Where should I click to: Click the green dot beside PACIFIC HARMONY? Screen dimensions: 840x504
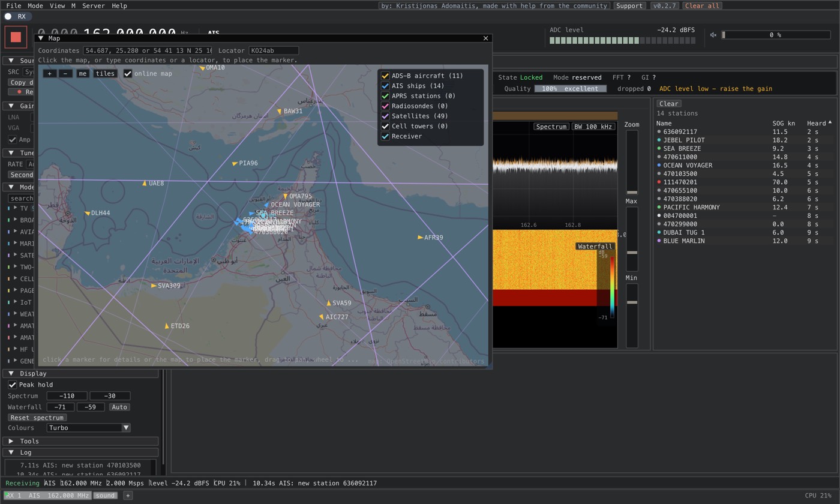coord(659,207)
